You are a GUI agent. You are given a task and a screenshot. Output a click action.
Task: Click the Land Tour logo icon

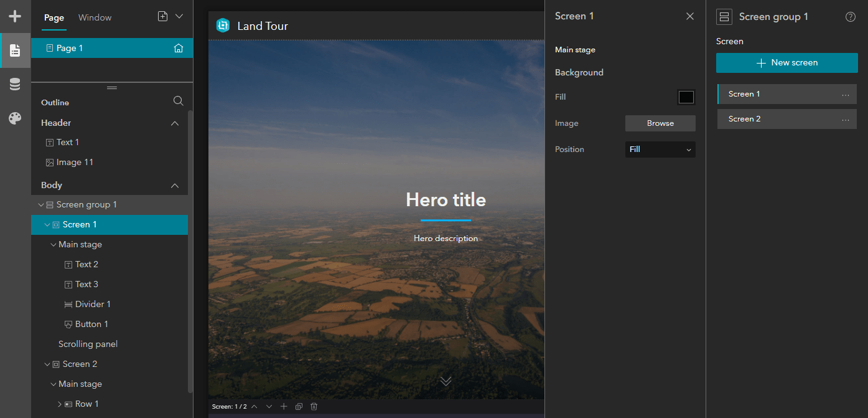point(223,26)
